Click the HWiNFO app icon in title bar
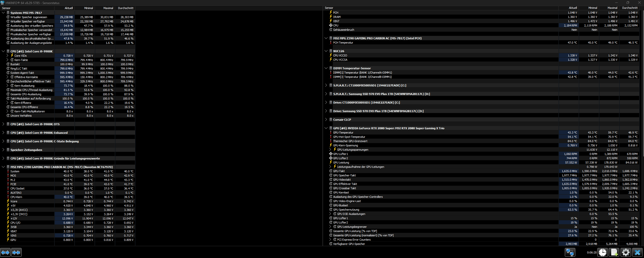 click(x=3, y=3)
